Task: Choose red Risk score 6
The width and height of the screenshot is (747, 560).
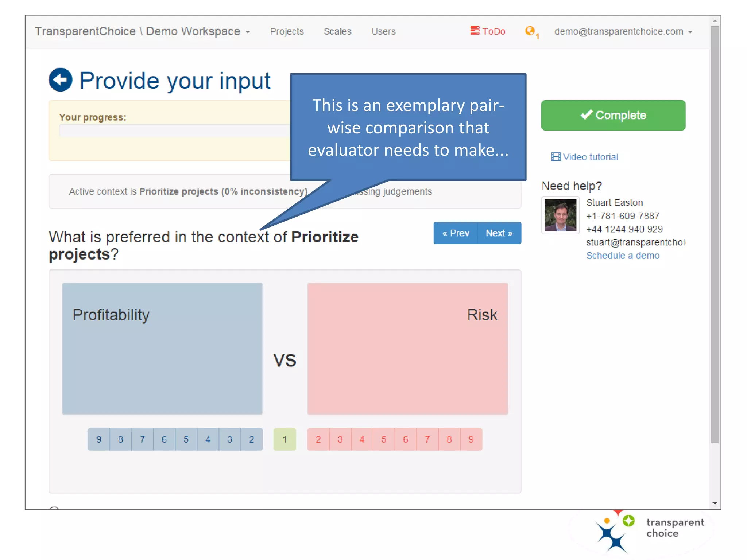Action: click(406, 439)
